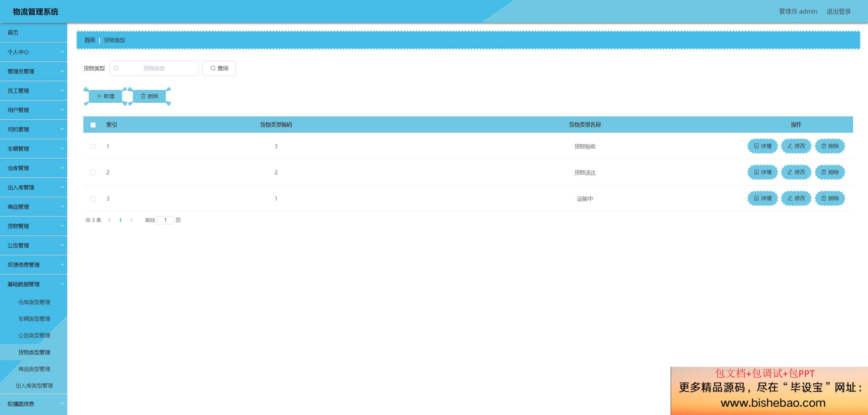868x415 pixels.
Task: Click 货物类型 breadcrumb text
Action: [x=114, y=40]
